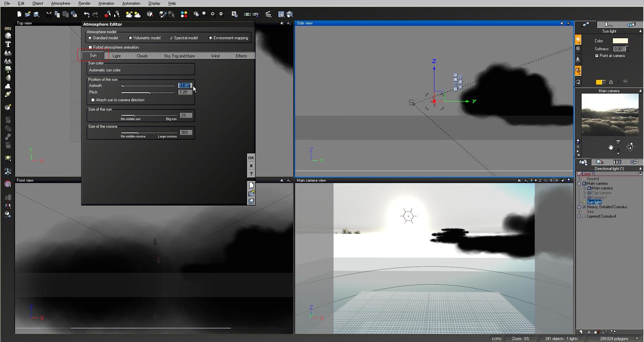Viewport: 644px width, 342px height.
Task: Select Sun light in the layer tree
Action: [594, 202]
